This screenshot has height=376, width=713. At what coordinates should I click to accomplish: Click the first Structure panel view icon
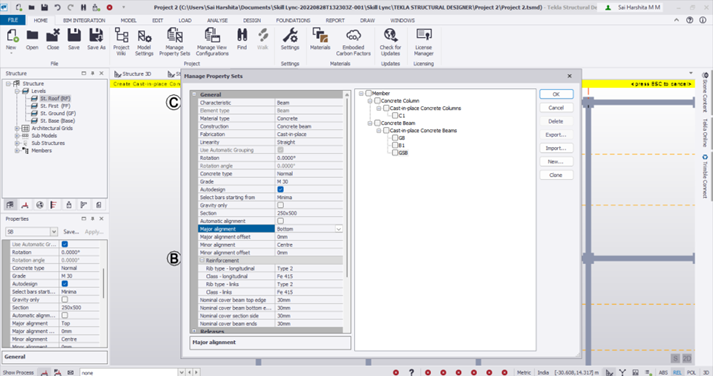10,205
